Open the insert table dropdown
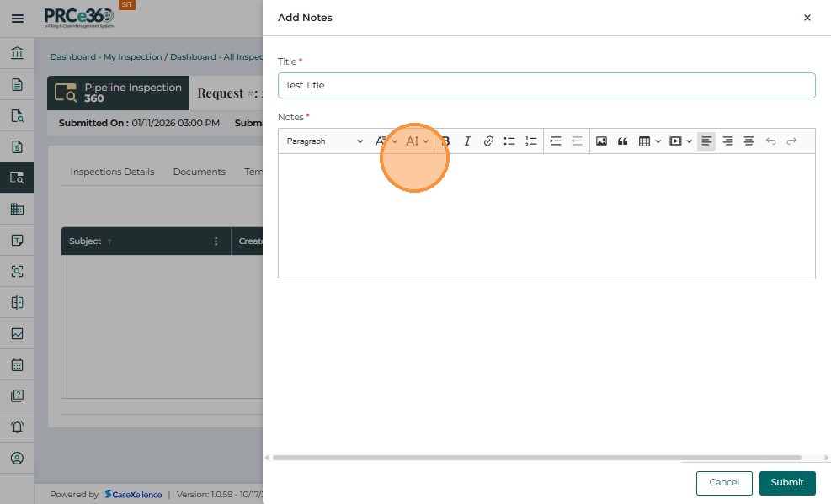This screenshot has width=831, height=504. point(650,141)
